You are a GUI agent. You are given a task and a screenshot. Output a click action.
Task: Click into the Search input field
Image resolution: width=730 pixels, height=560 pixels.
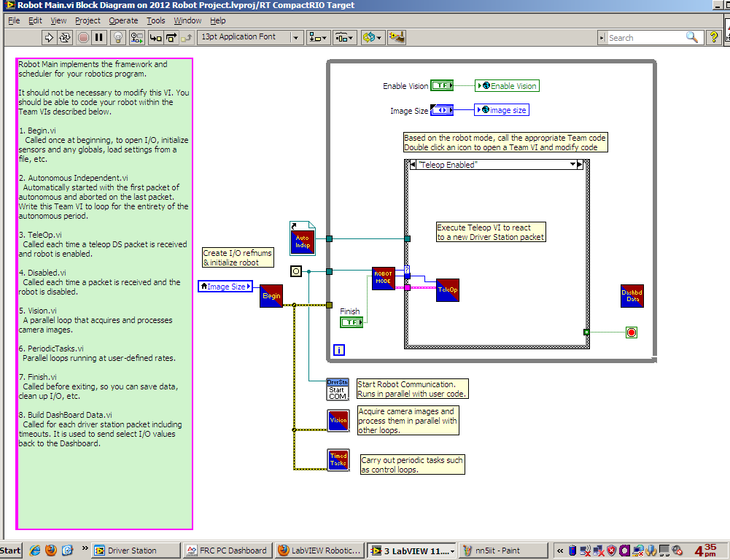tap(645, 38)
